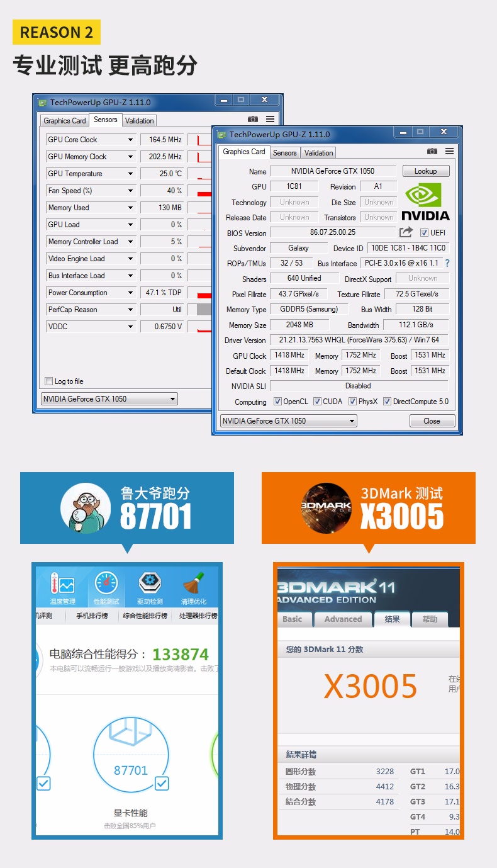Toggle the OpenCL computing checkbox
The image size is (497, 868).
pos(277,402)
